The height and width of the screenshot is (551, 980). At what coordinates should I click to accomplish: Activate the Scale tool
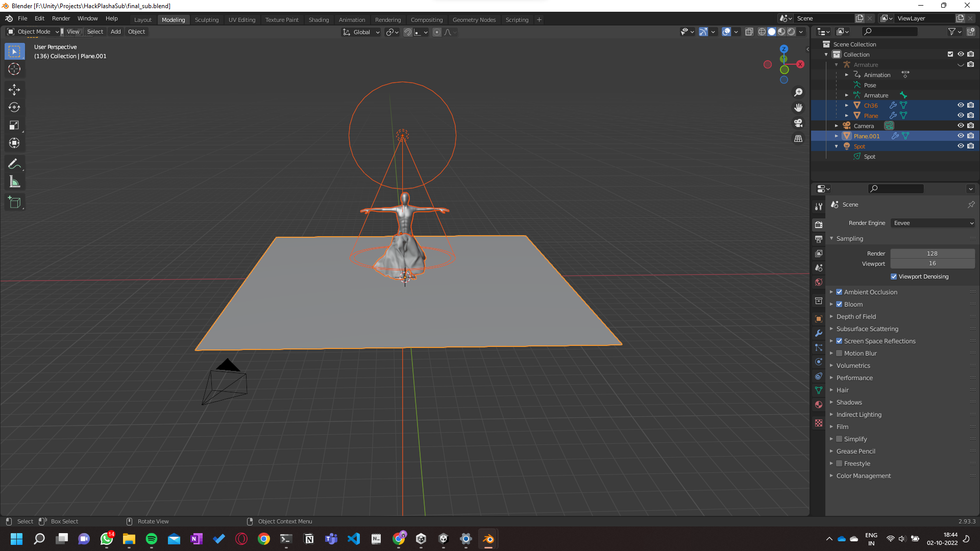tap(14, 126)
